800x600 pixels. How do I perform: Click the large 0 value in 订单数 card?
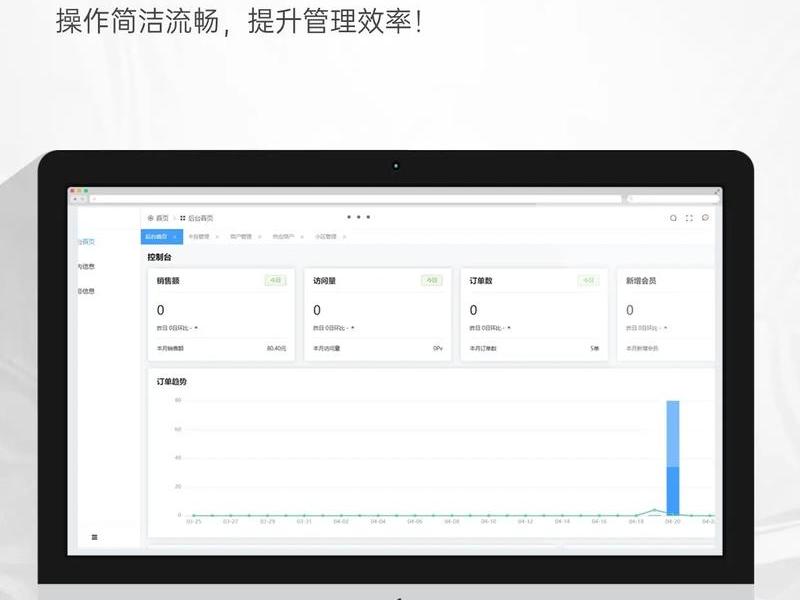(473, 310)
